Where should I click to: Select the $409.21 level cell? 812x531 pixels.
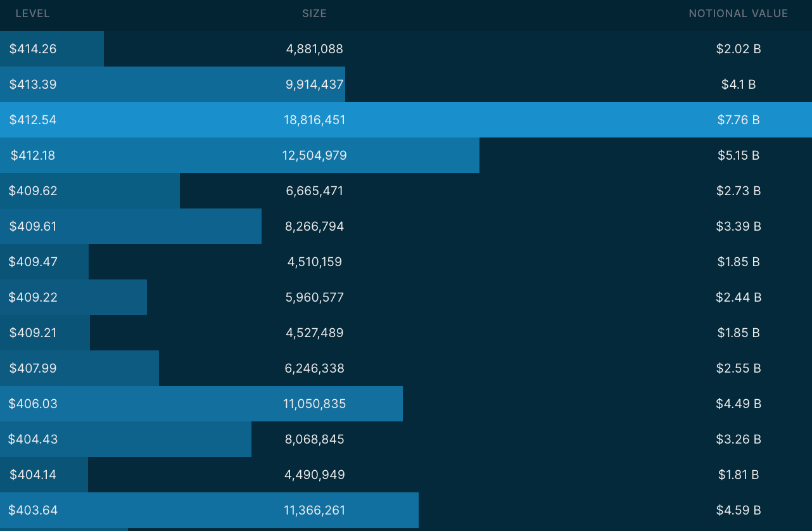tap(33, 333)
